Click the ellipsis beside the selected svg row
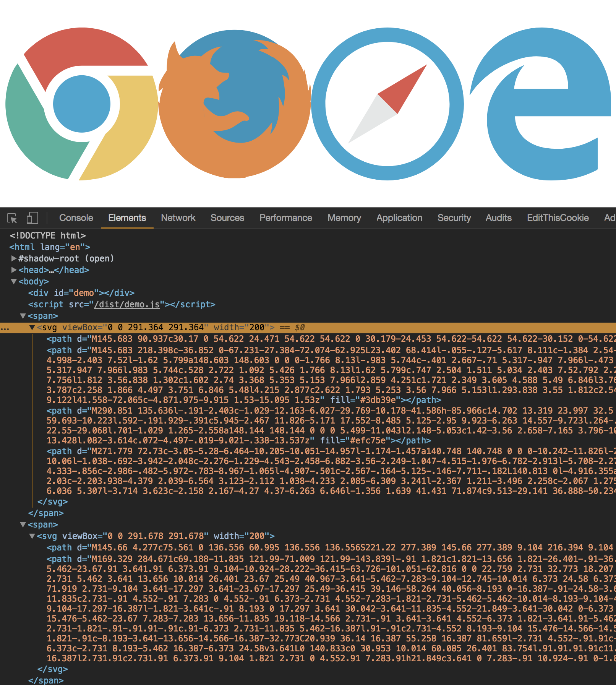 5,328
